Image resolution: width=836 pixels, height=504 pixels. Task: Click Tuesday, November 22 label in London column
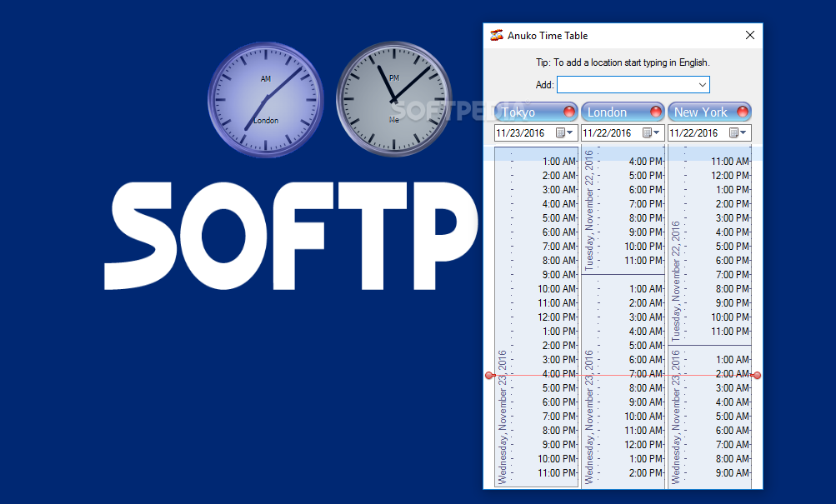pos(589,211)
